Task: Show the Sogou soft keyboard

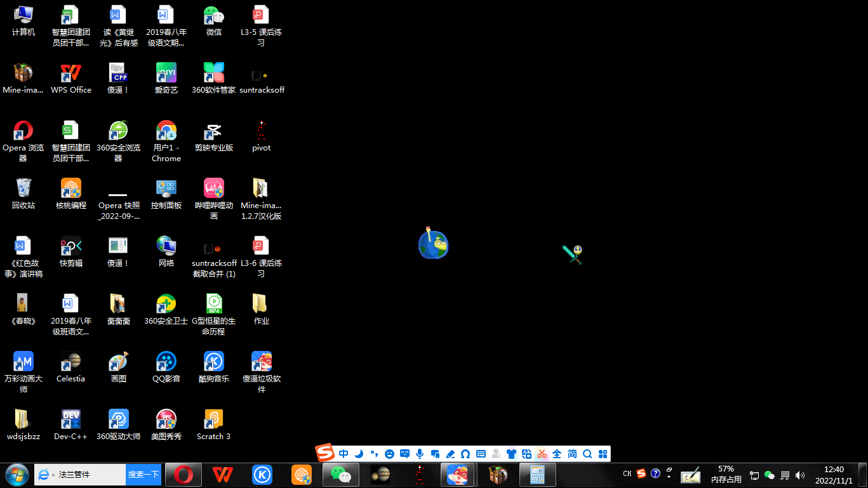Action: pyautogui.click(x=481, y=454)
